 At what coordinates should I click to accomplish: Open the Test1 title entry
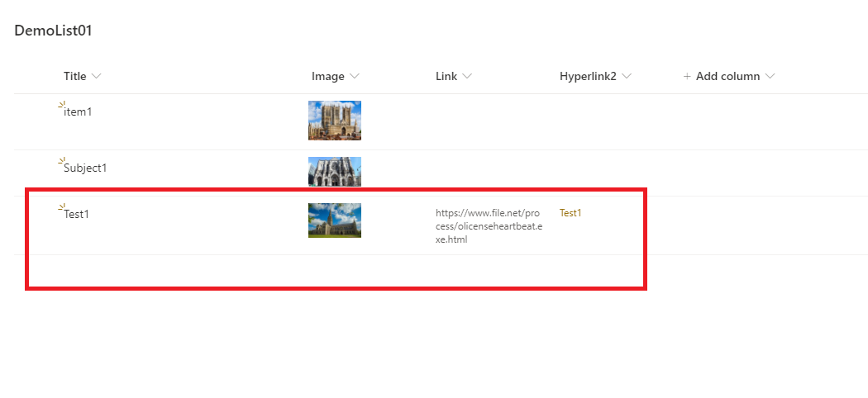(76, 214)
